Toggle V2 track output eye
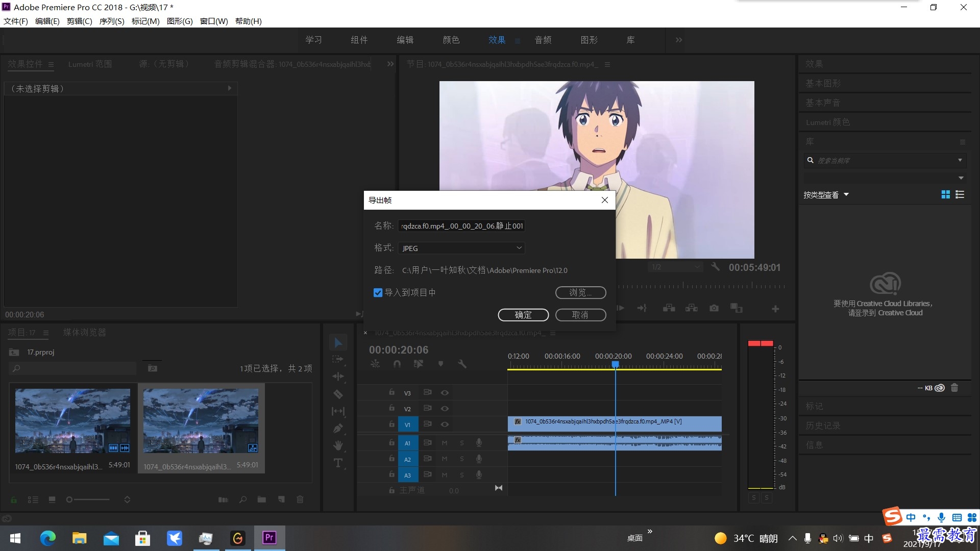This screenshot has height=551, width=980. [445, 409]
